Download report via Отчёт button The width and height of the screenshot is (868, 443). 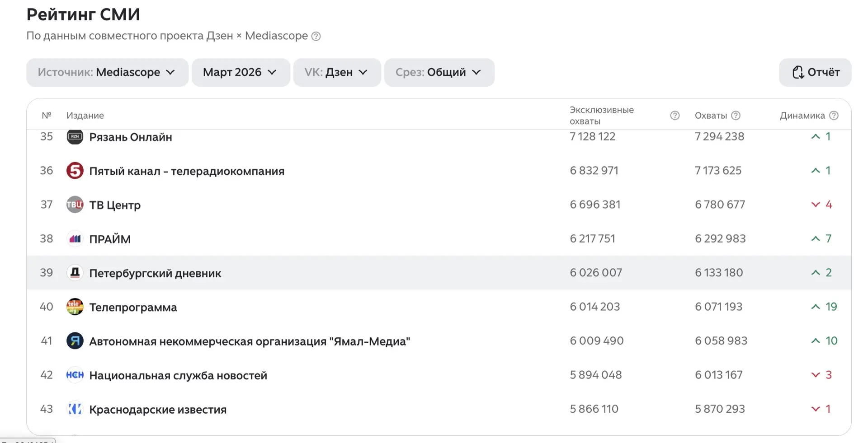[x=815, y=72]
